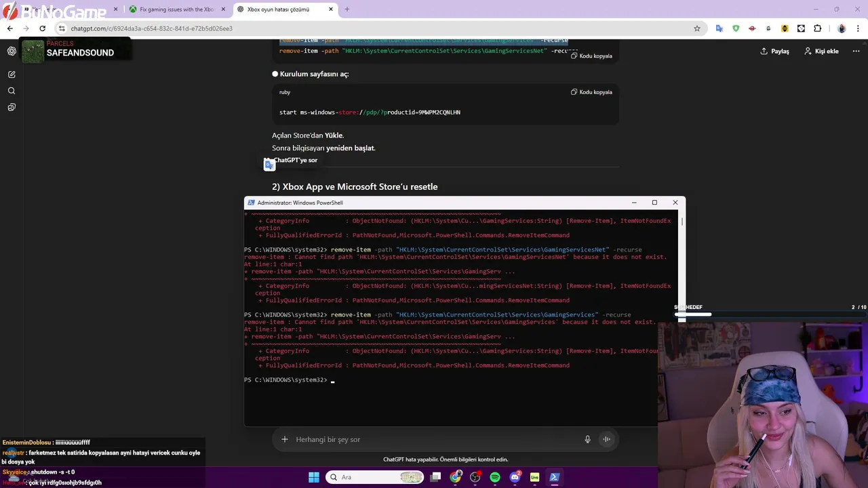Viewport: 868px width, 488px height.
Task: Open Discord from the taskbar
Action: [x=515, y=477]
